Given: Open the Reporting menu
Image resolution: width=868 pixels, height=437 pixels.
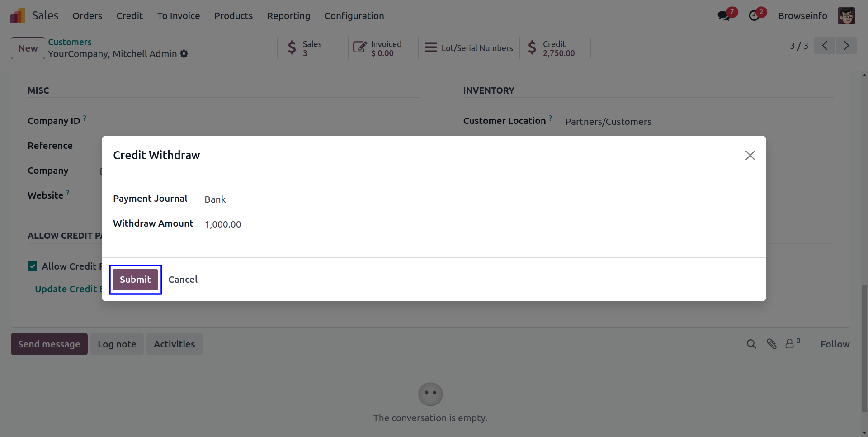Looking at the screenshot, I should (x=288, y=16).
